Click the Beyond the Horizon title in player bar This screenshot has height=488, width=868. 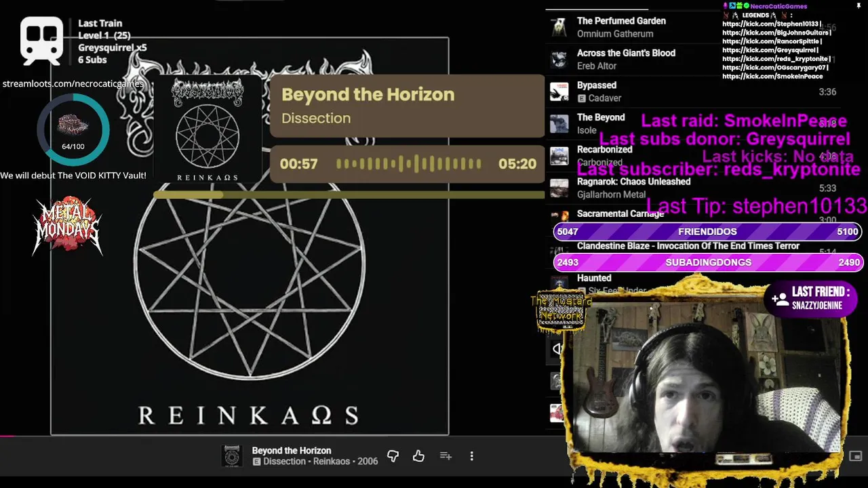292,451
